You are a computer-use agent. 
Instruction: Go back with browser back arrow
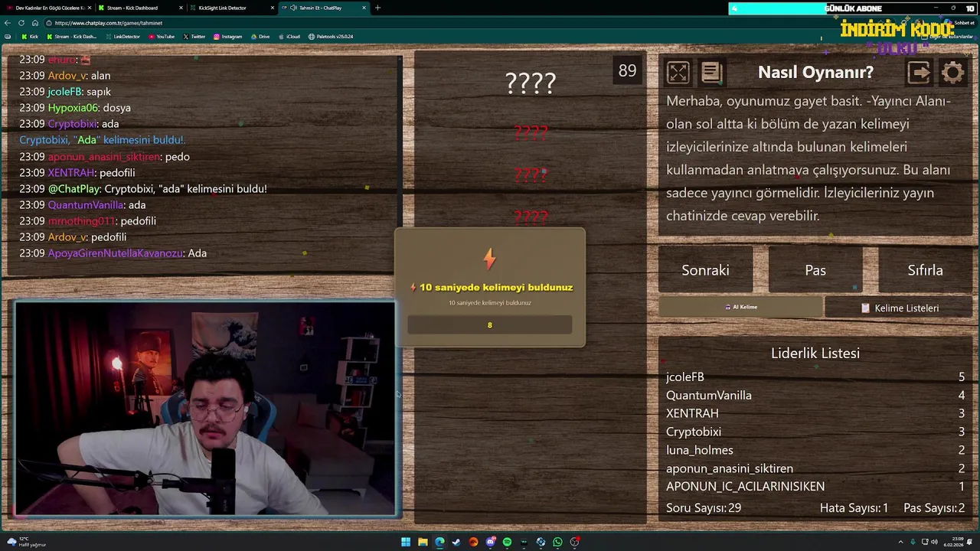[x=7, y=23]
